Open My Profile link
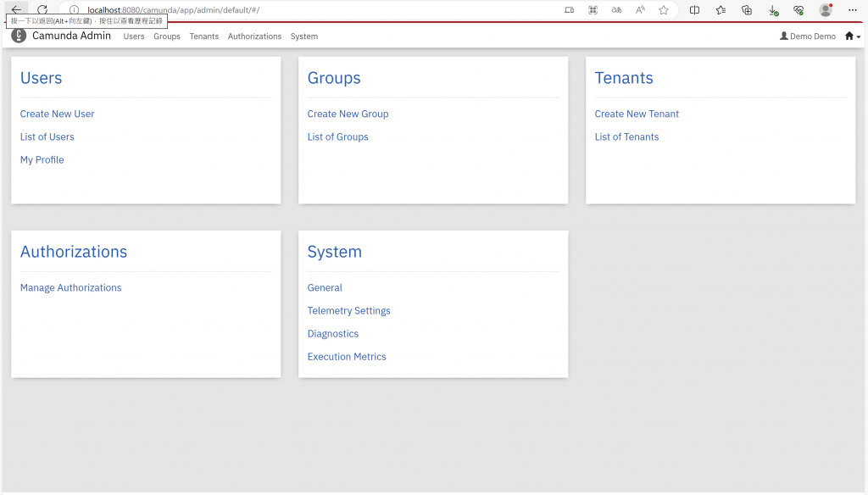Image resolution: width=868 pixels, height=495 pixels. [42, 159]
